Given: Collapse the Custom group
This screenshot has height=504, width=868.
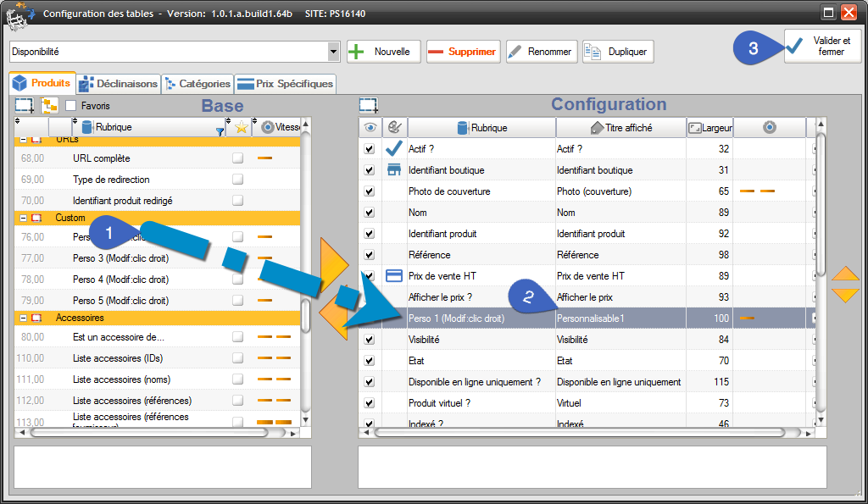Looking at the screenshot, I should click(23, 218).
